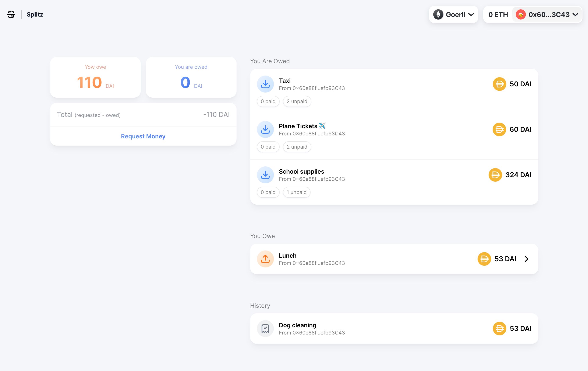The width and height of the screenshot is (588, 371).
Task: Click the 60 DAI amount
Action: (x=520, y=130)
